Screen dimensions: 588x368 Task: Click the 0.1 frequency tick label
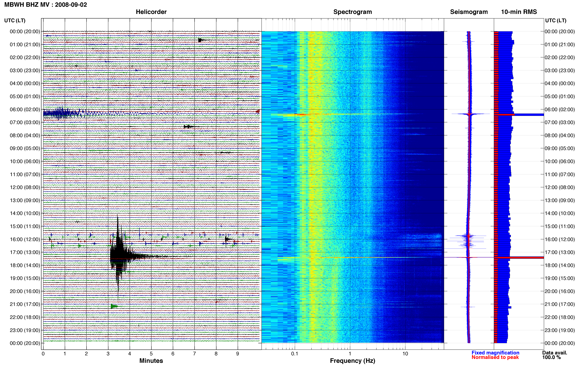(x=295, y=354)
